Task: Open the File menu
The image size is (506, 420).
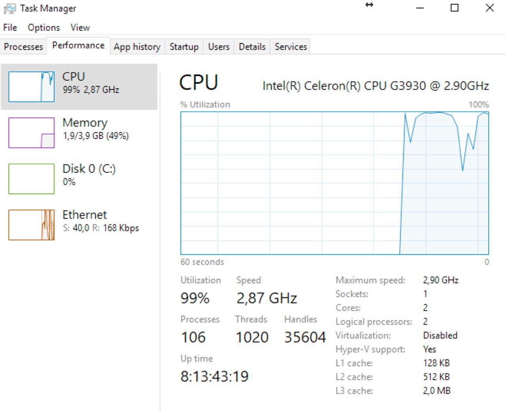Action: point(10,28)
